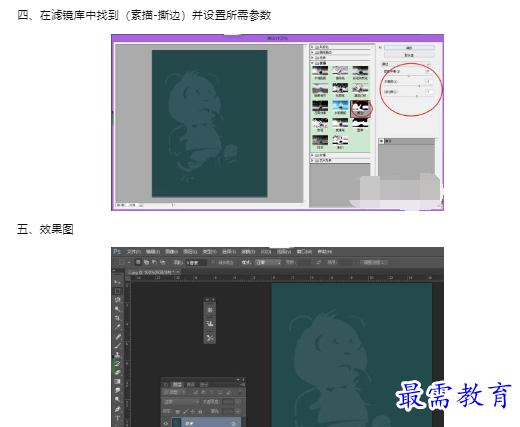The image size is (520, 427).
Task: Expand the second filter category folder
Action: (x=312, y=52)
